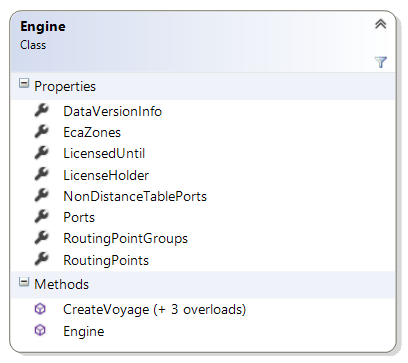Click the wrench icon next to EcaZones
Image resolution: width=408 pixels, height=363 pixels.
point(42,132)
